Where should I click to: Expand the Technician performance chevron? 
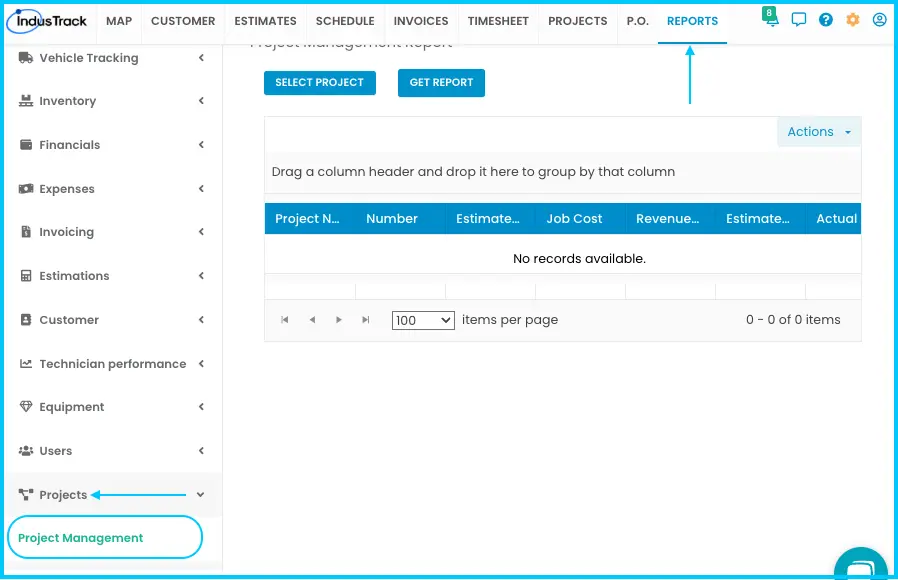[201, 364]
